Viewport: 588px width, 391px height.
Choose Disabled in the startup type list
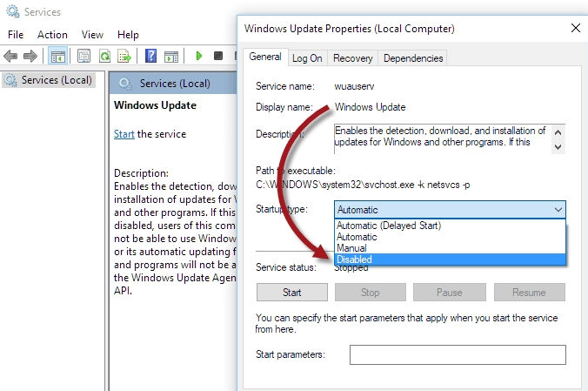click(x=450, y=260)
